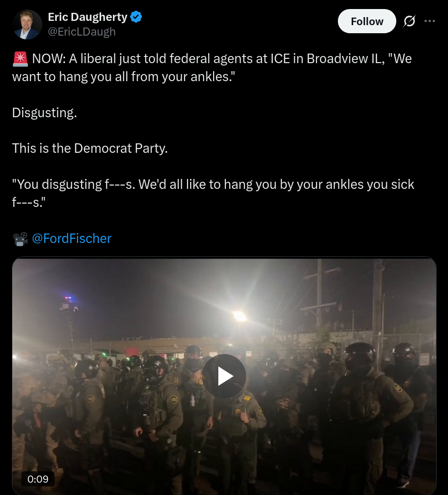
Task: Open the three-dot more options menu
Action: [x=429, y=21]
